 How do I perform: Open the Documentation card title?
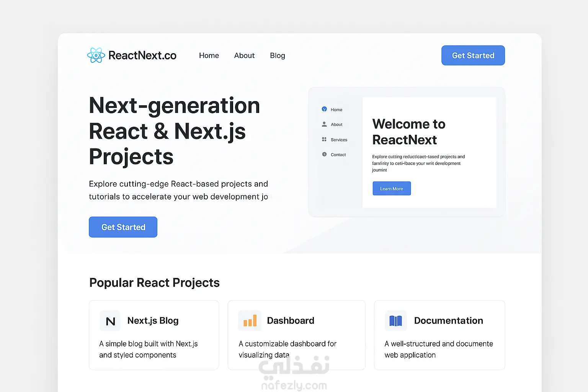449,321
